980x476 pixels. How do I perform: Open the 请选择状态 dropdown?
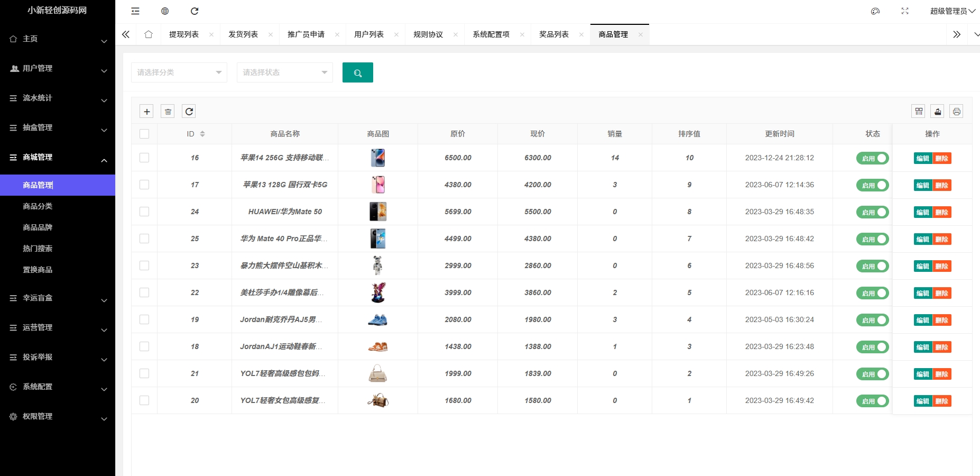click(x=285, y=72)
